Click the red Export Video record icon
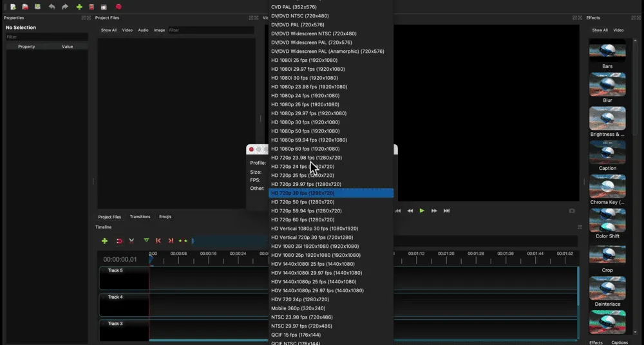The image size is (644, 345). pyautogui.click(x=118, y=6)
